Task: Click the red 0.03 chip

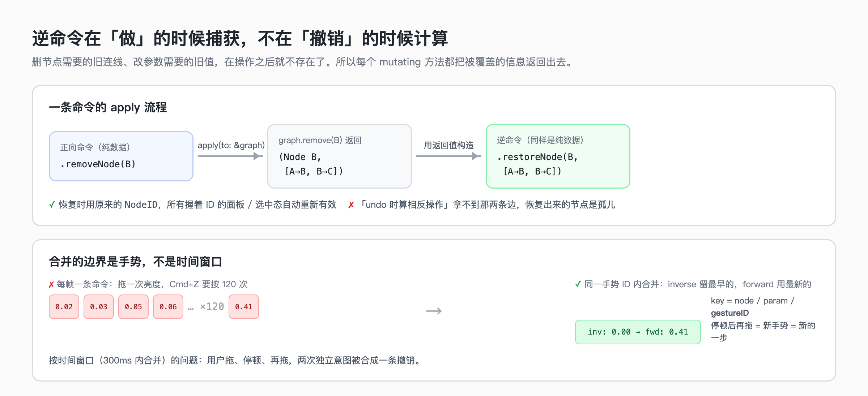Action: [99, 307]
